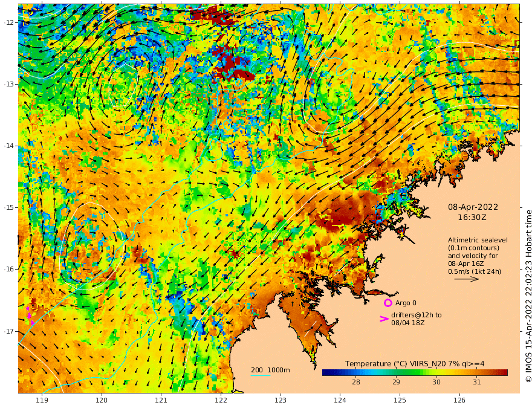532x411 pixels.
Task: Click the '08/04 18Z' legend text
Action: tap(407, 323)
